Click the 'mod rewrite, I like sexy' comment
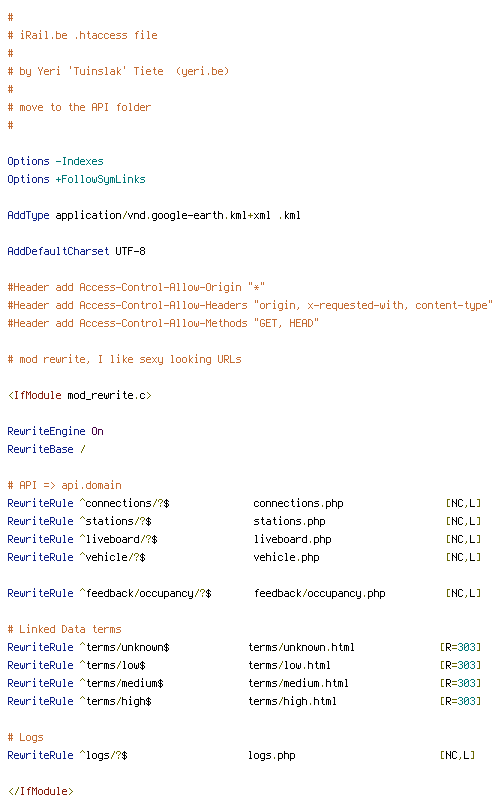The height and width of the screenshot is (808, 502). tap(124, 359)
